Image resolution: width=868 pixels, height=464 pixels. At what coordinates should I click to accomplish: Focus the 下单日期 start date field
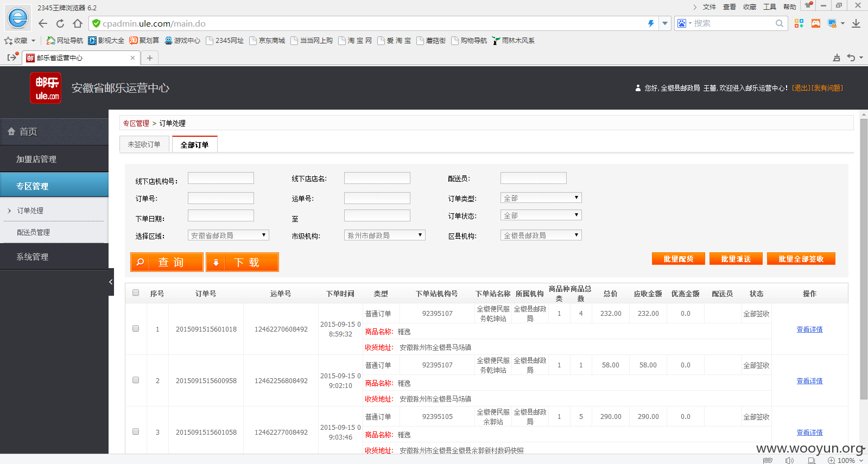[221, 215]
